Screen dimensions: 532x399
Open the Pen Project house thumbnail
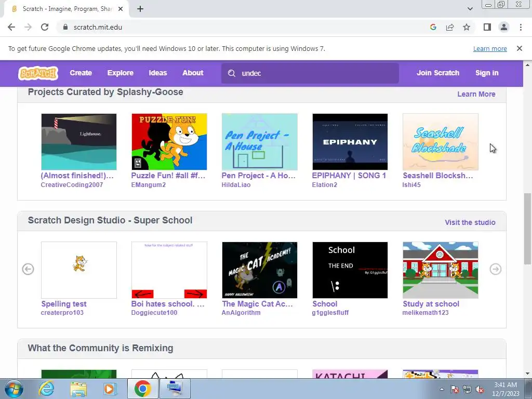click(x=260, y=142)
